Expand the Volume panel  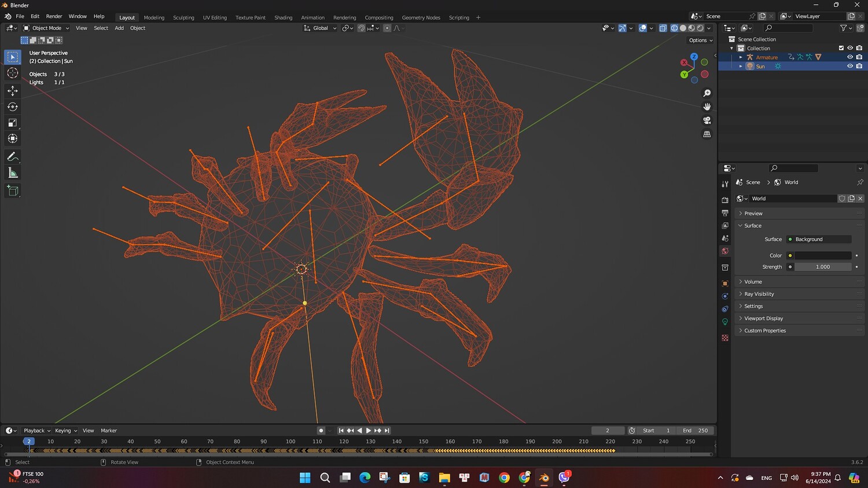click(799, 282)
